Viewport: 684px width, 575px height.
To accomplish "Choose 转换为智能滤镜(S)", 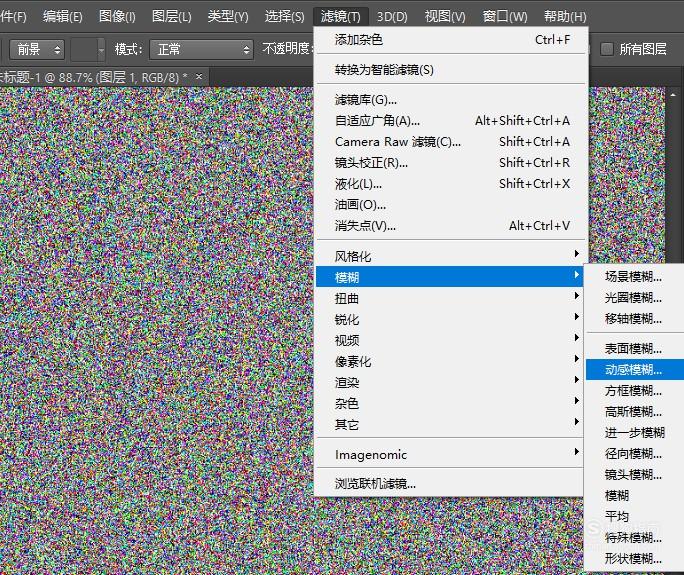I will point(452,70).
